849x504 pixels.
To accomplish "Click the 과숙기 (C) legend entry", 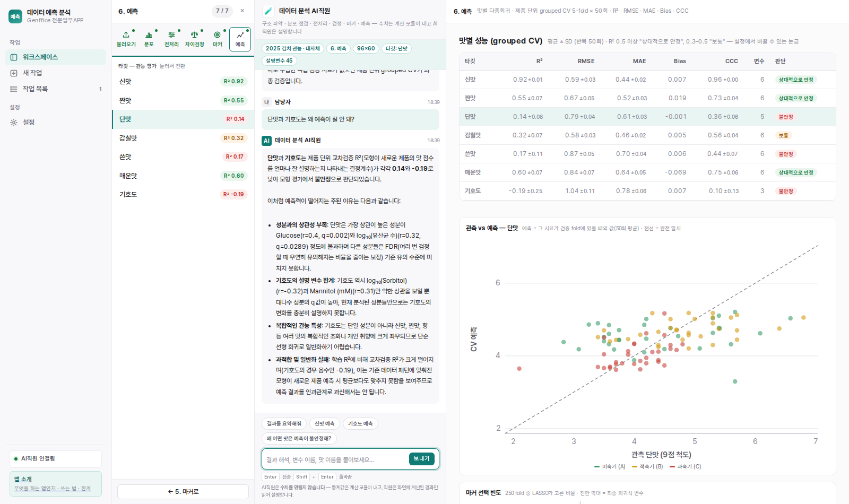I will (686, 467).
